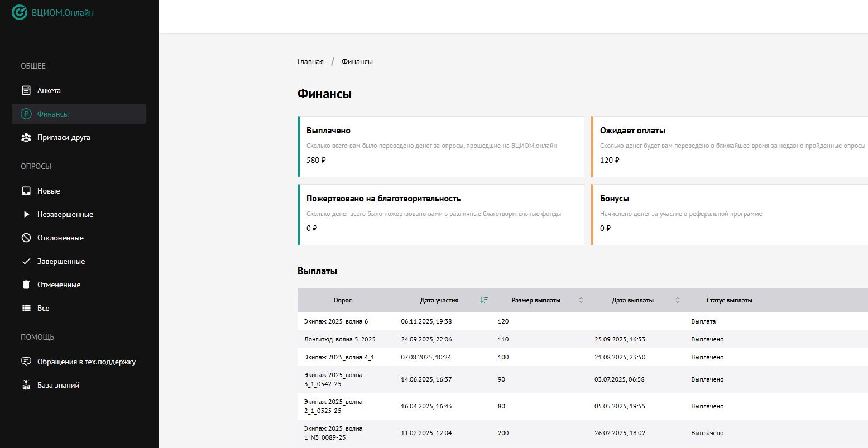Click the participation date 06.11.2025, 19:38
The height and width of the screenshot is (448, 868).
pos(426,321)
